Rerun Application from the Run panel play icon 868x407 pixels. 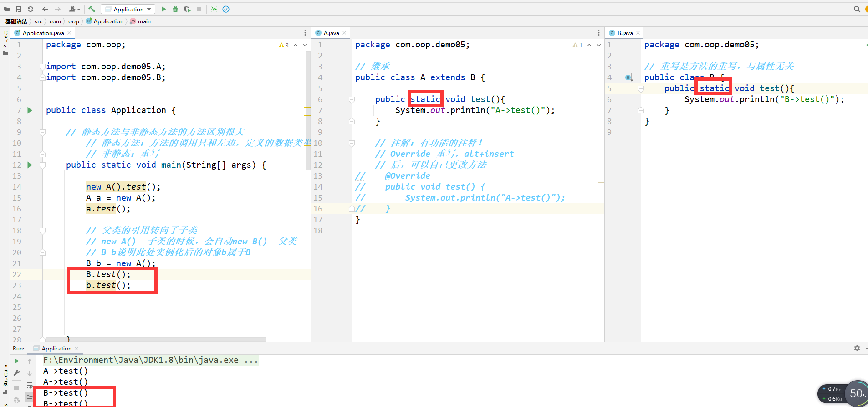point(17,361)
